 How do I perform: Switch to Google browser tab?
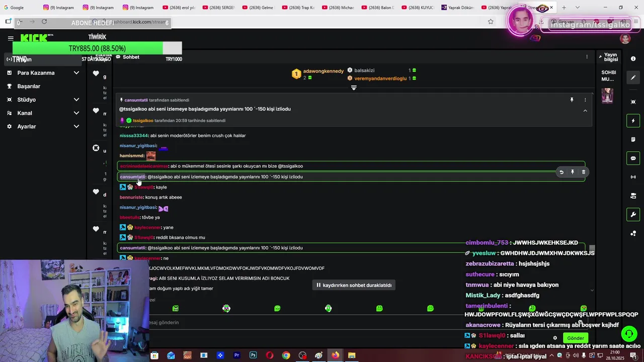pyautogui.click(x=18, y=8)
